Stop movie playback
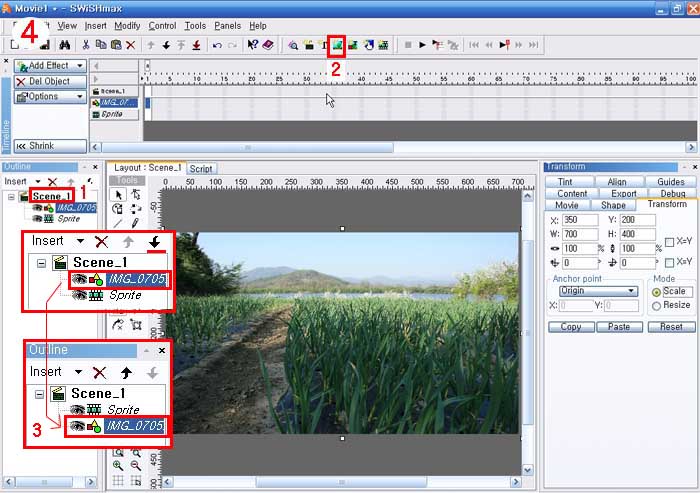Image resolution: width=700 pixels, height=493 pixels. click(x=408, y=45)
